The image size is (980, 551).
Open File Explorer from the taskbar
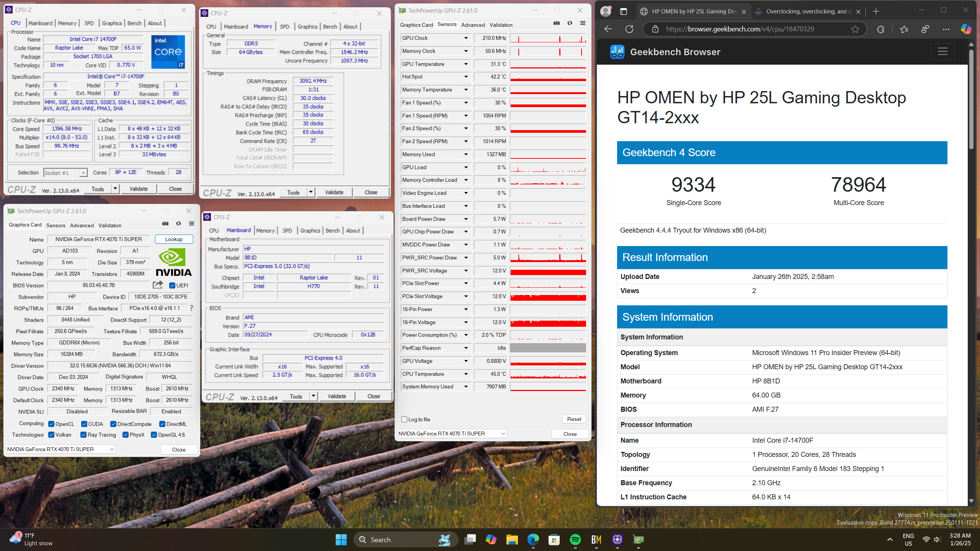[512, 540]
